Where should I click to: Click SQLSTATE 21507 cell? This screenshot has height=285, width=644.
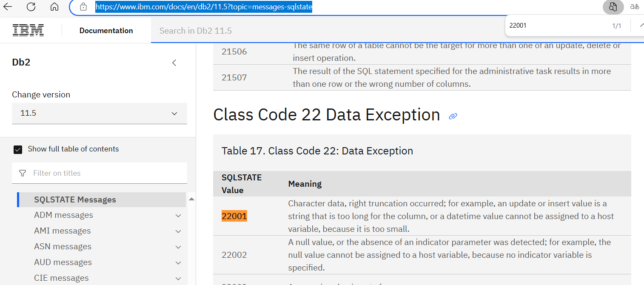coord(234,77)
